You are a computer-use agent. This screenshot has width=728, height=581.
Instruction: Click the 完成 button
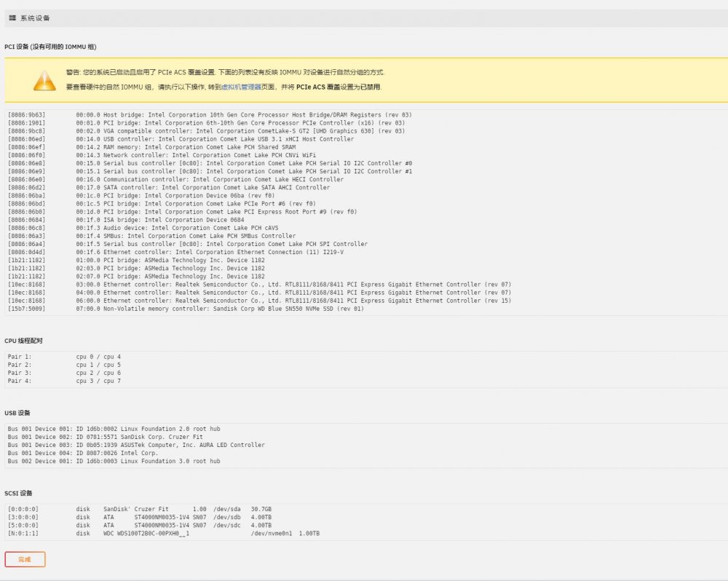point(25,559)
